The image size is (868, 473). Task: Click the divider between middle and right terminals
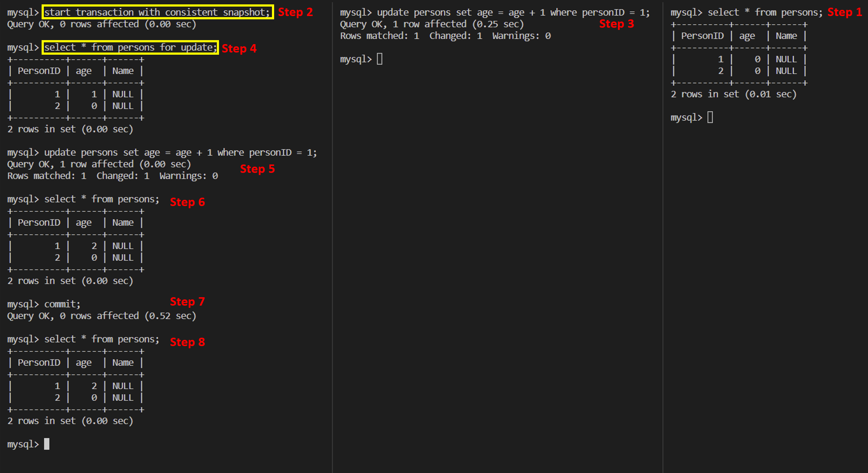[x=663, y=236]
